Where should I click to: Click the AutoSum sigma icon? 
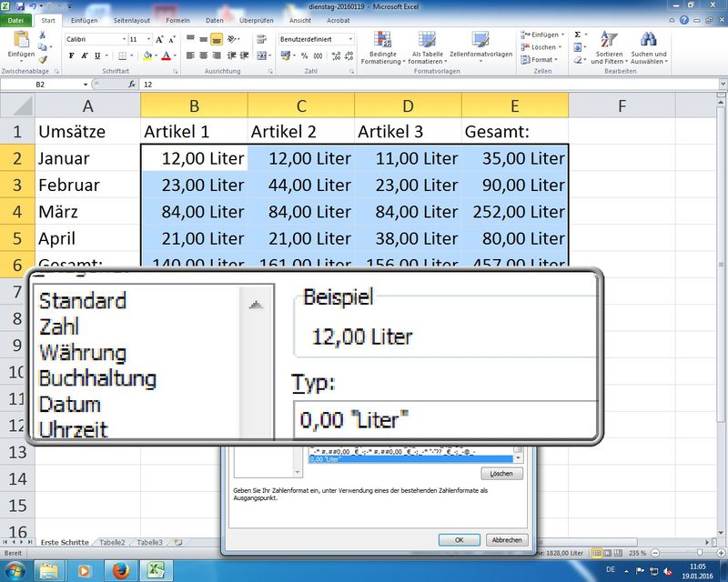click(577, 35)
